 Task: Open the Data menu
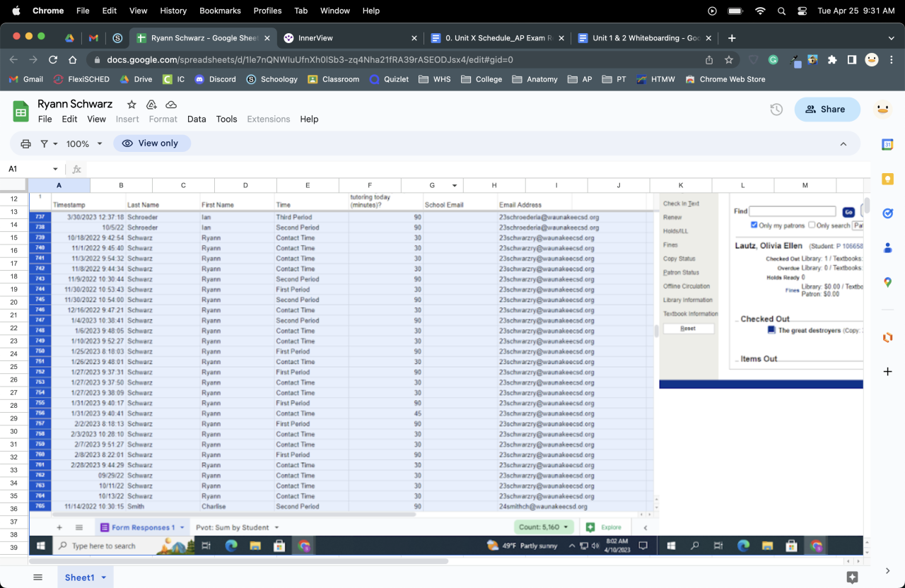tap(197, 119)
